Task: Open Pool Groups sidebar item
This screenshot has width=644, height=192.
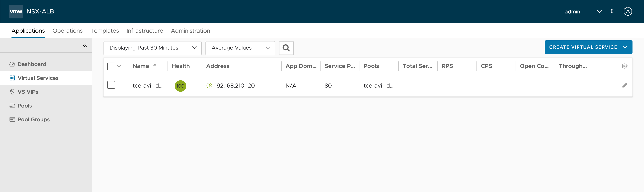Action: coord(46,120)
